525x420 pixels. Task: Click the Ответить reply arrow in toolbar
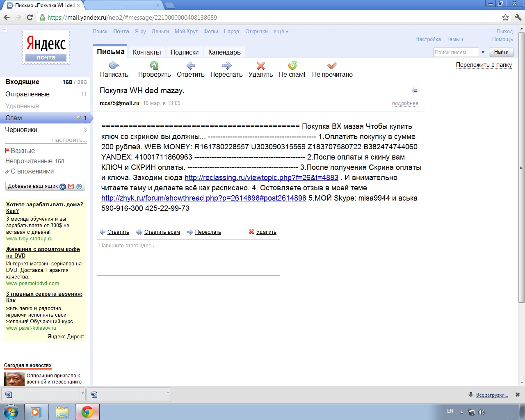click(190, 66)
